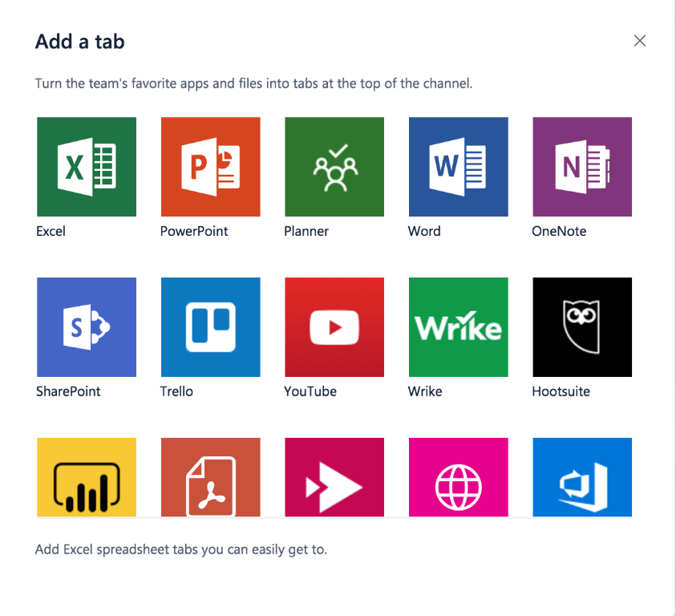Click the Trello label text
The width and height of the screenshot is (676, 616).
tap(176, 391)
